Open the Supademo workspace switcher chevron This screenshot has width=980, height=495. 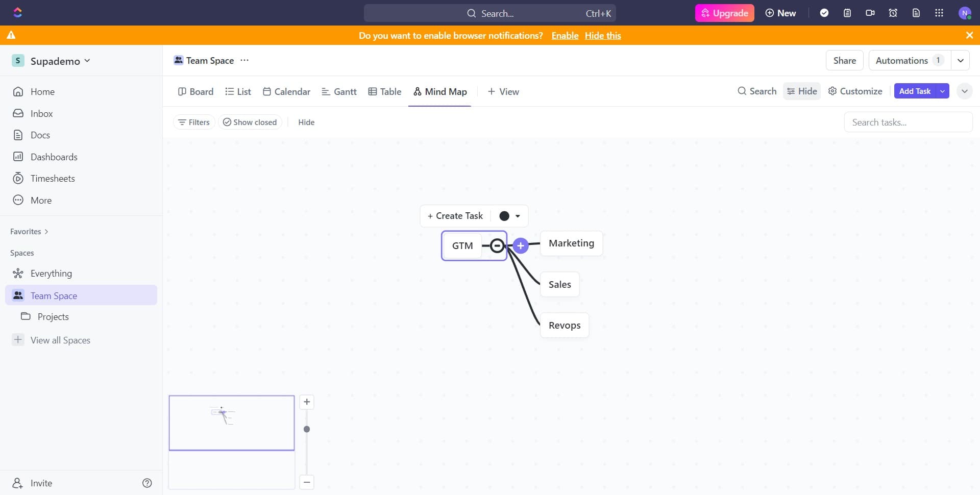[x=88, y=60]
